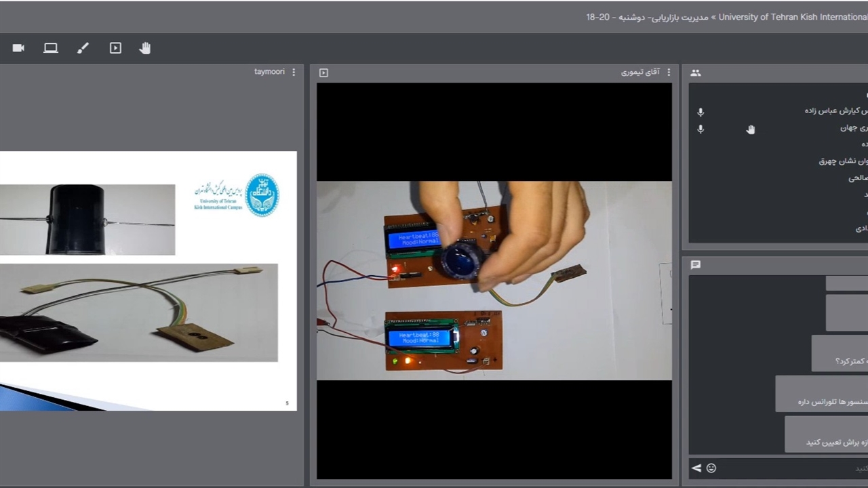Select the whiteboard brush tool
Screen dimensions: 868x488
pyautogui.click(x=83, y=48)
